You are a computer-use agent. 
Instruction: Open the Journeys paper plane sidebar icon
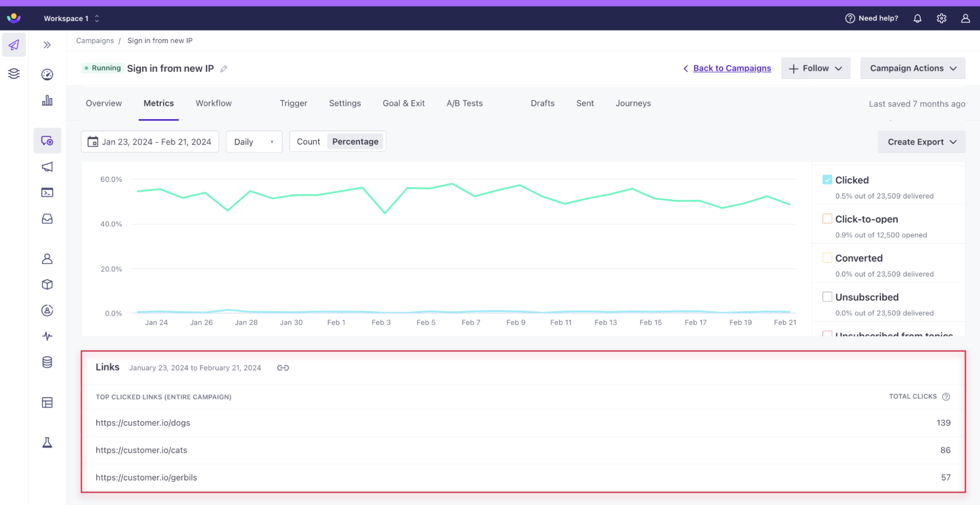[x=14, y=45]
